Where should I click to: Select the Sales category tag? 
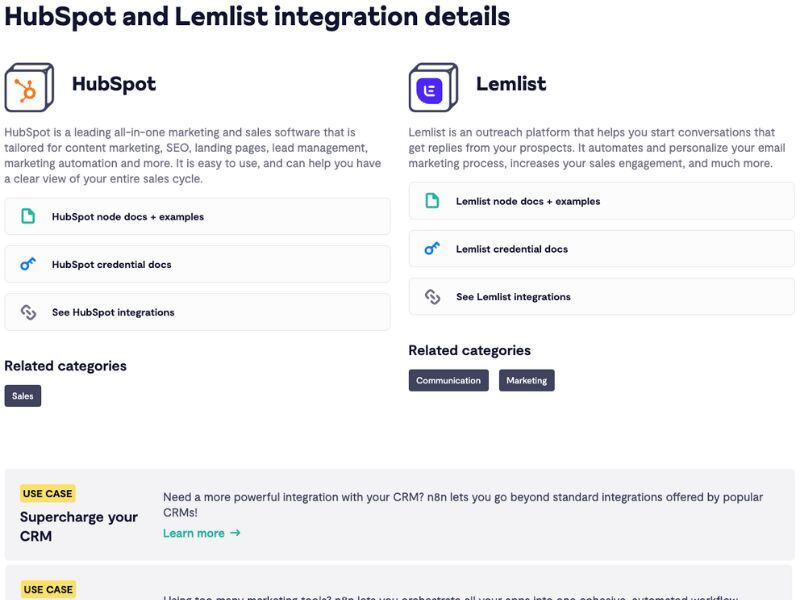click(x=22, y=396)
